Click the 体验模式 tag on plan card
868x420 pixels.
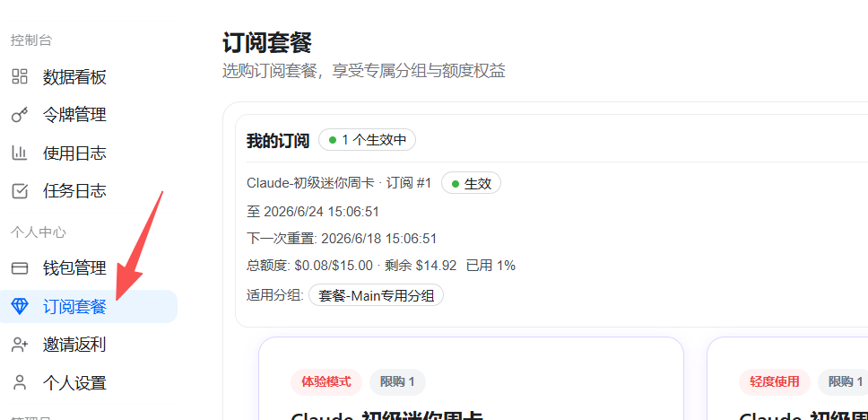pyautogui.click(x=326, y=381)
